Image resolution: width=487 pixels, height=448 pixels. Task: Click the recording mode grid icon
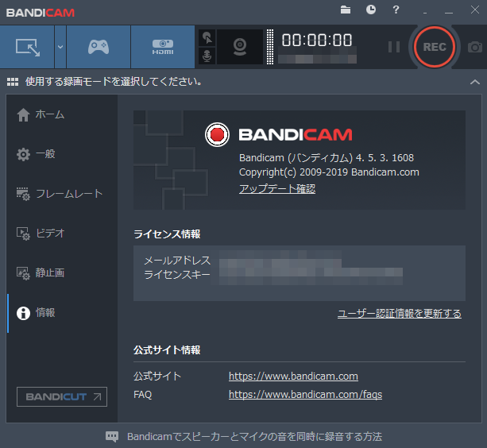pos(13,82)
